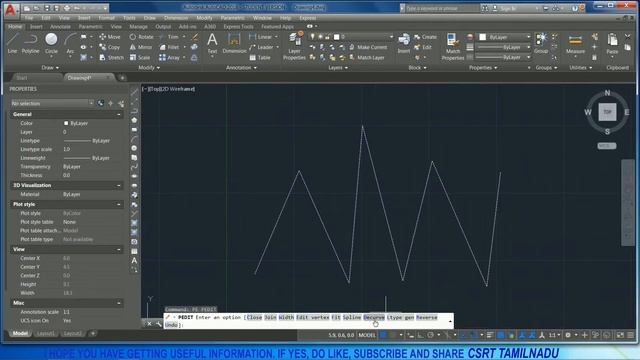Screen dimensions: 640x360
Task: Open the Parametric ribbon tab
Action: (x=91, y=27)
